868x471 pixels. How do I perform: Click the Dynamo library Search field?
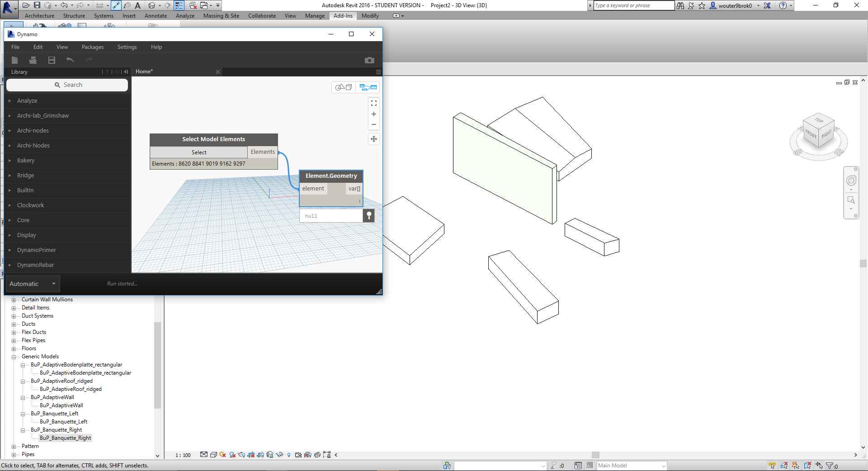tap(67, 85)
